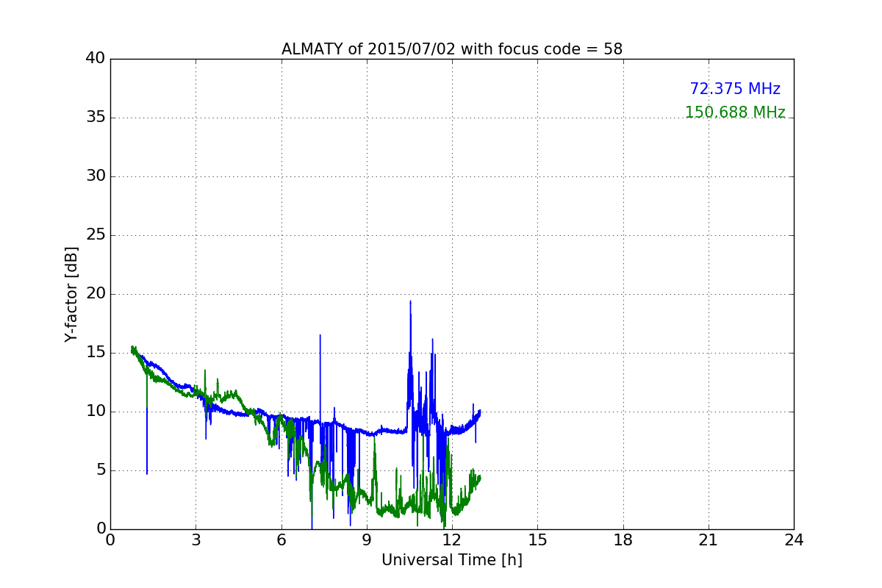
Task: Click the tallest blue spike near 19 dB
Action: (x=410, y=301)
